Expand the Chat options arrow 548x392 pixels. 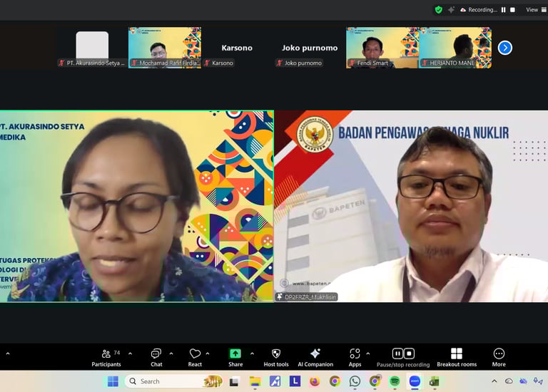click(x=171, y=354)
